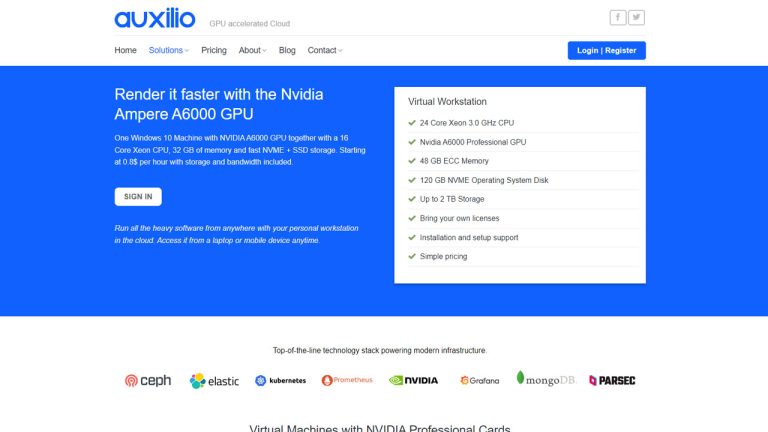Go to the Home page
Viewport: 768px width, 432px height.
coord(125,50)
